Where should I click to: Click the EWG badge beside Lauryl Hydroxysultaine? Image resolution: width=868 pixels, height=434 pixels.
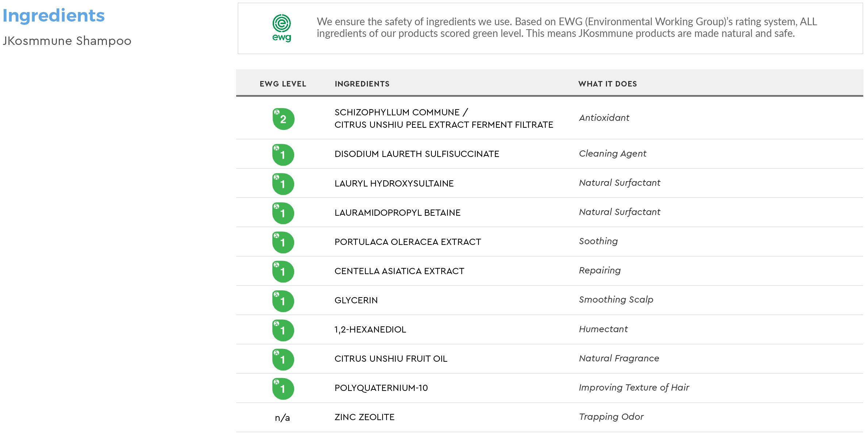coord(283,184)
